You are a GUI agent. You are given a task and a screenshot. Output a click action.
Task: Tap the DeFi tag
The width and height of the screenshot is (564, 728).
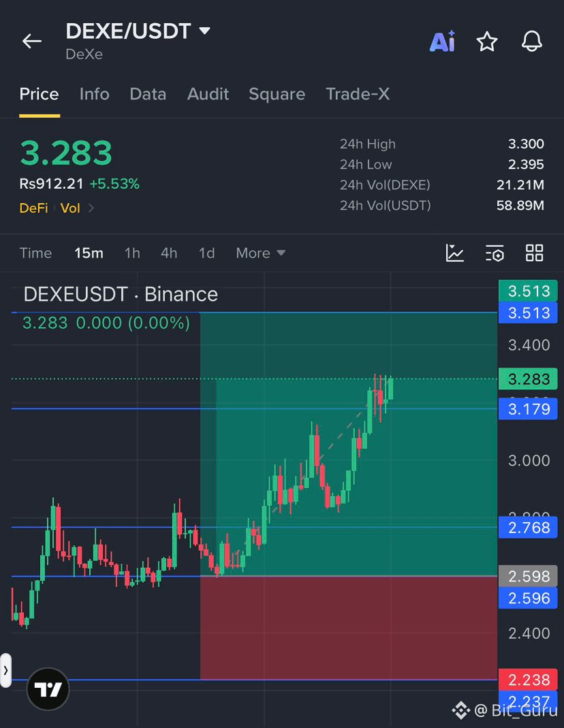pyautogui.click(x=34, y=208)
